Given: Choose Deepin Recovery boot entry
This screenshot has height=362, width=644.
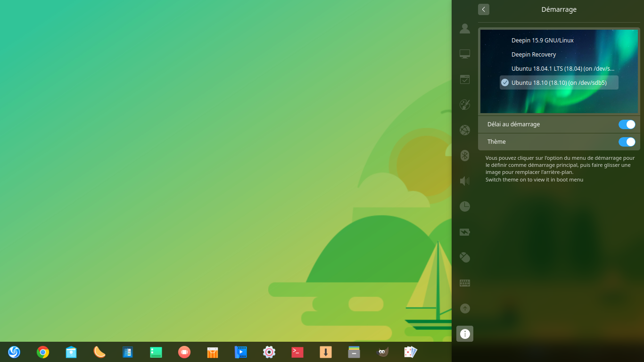Looking at the screenshot, I should tap(534, 55).
